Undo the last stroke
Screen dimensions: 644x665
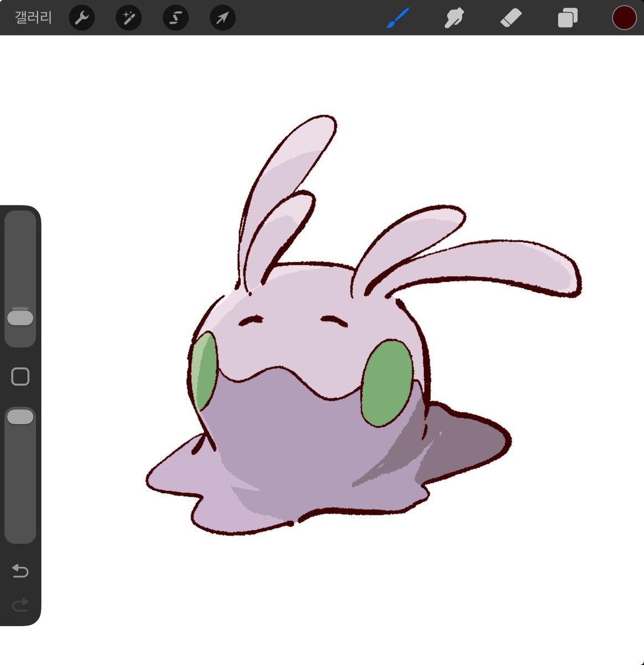[20, 571]
